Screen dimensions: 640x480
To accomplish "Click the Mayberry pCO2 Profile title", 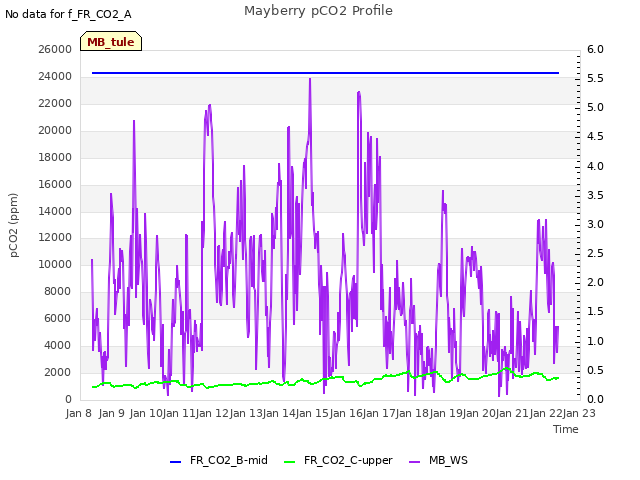I will click(x=318, y=11).
